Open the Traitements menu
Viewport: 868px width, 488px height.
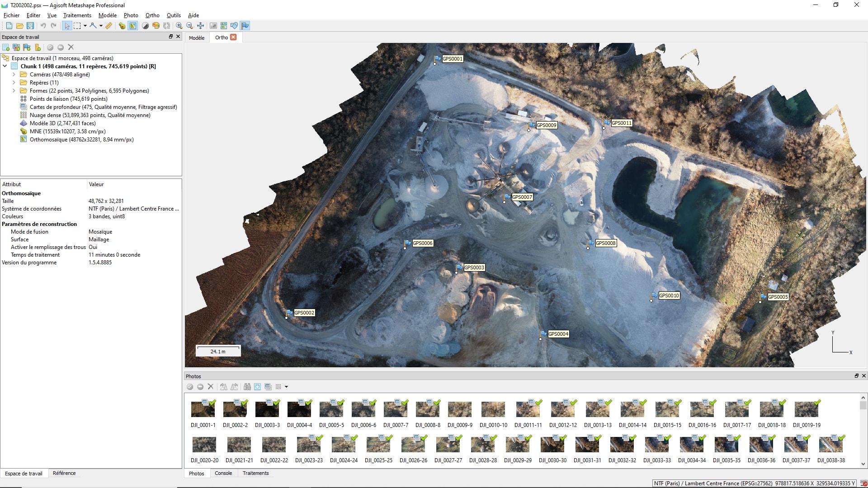tap(77, 15)
